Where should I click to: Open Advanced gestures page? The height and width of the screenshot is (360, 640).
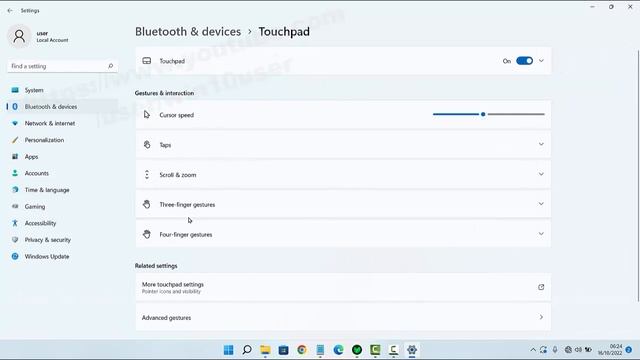(x=343, y=317)
